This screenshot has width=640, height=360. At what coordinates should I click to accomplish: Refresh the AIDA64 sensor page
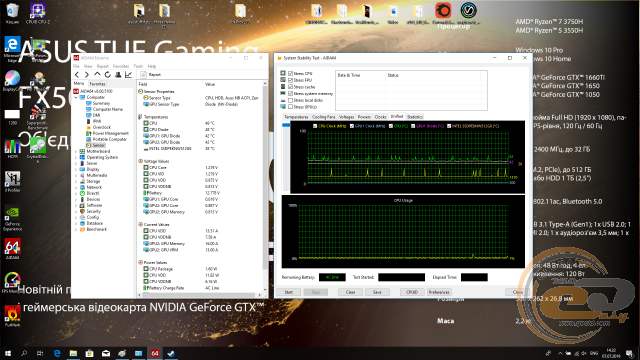click(x=108, y=75)
